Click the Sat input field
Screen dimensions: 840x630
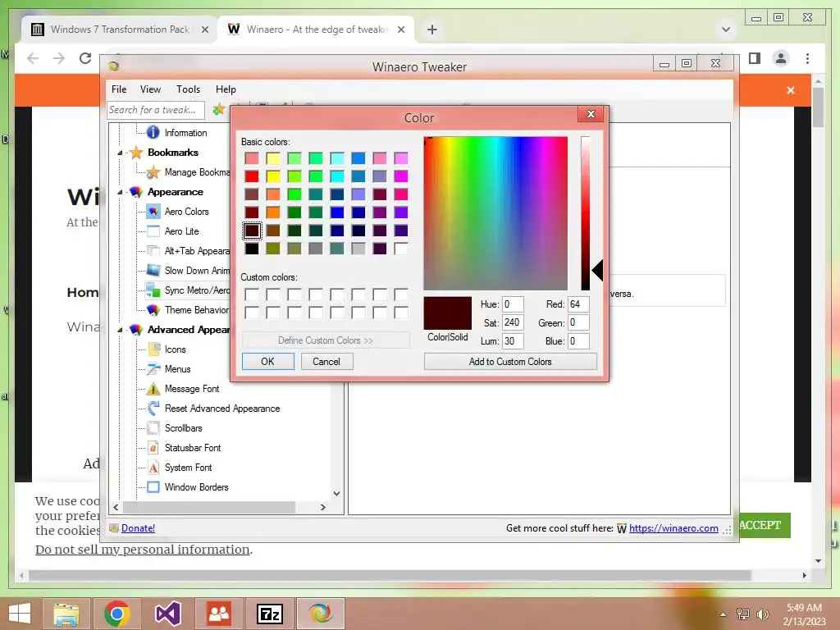pyautogui.click(x=513, y=322)
